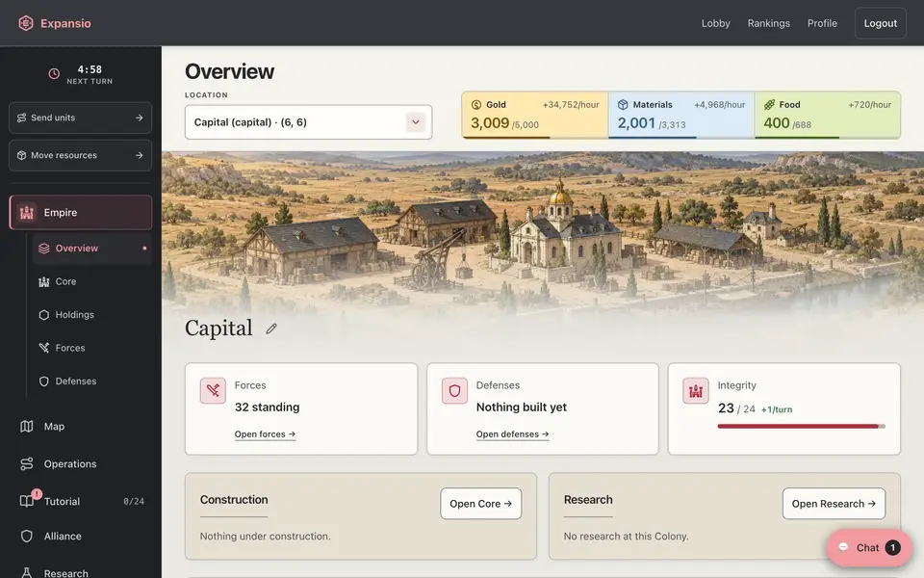Click the Forces crossed-swords card icon
The image size is (924, 578).
pyautogui.click(x=213, y=390)
